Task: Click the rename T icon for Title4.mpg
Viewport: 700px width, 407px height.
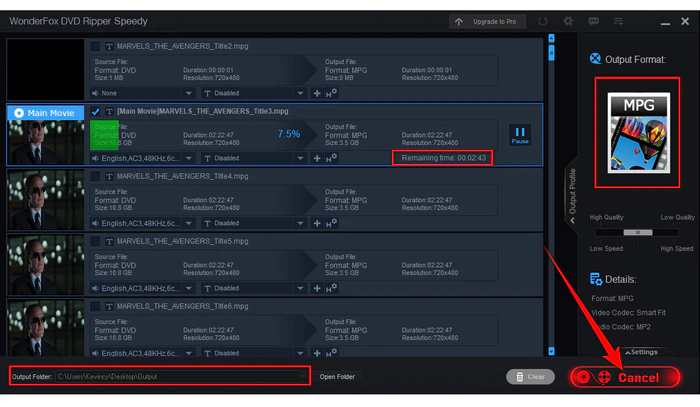Action: tap(109, 176)
